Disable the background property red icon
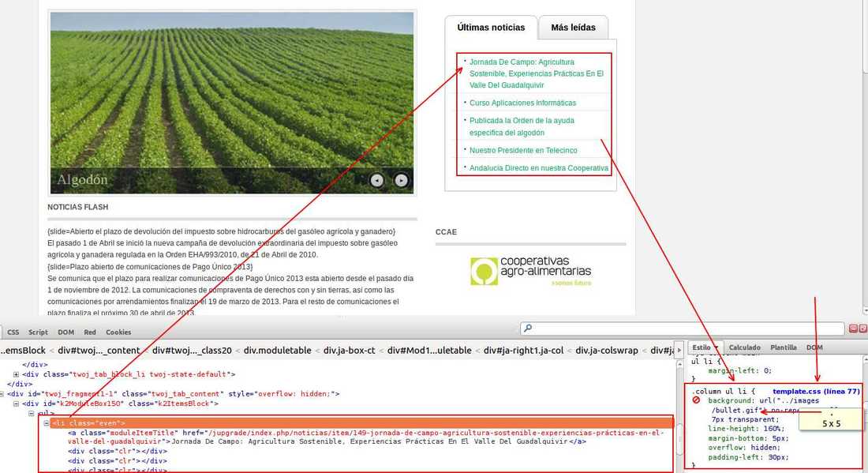Viewport: 868px width, 473px height. click(x=697, y=400)
